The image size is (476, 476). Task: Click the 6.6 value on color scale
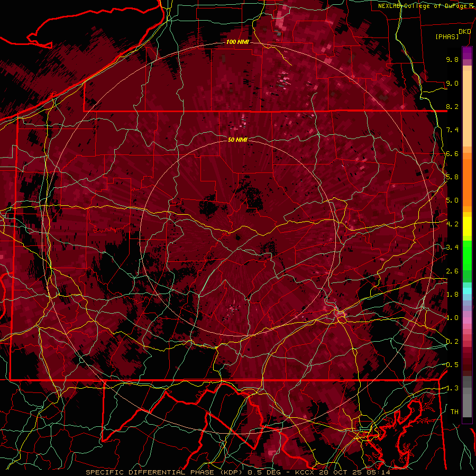tap(452, 153)
